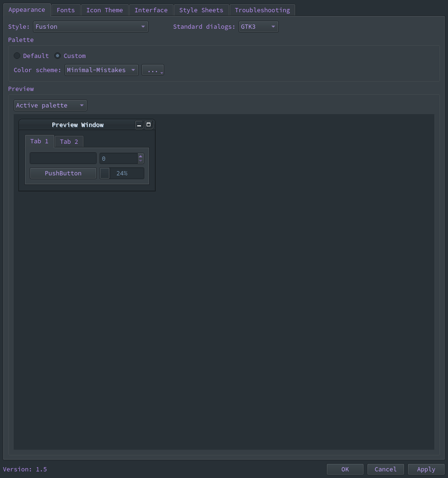Click the Preview Window title bar text
Viewport: 448px width, 478px height.
[x=78, y=124]
